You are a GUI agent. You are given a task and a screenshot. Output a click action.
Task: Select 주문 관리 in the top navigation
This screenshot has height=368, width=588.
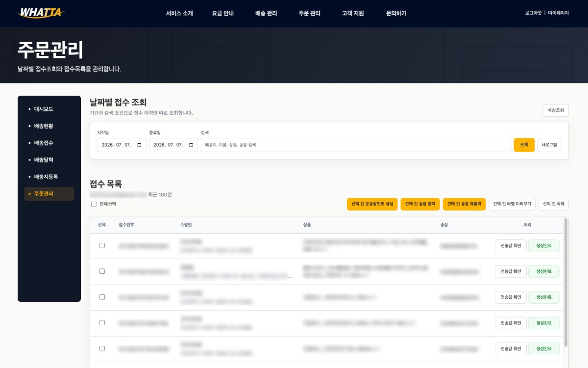tap(309, 13)
